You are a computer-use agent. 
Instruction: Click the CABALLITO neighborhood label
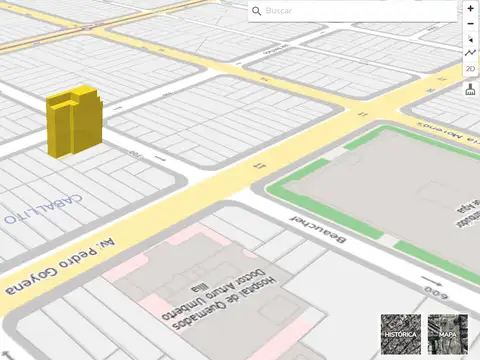pos(43,209)
